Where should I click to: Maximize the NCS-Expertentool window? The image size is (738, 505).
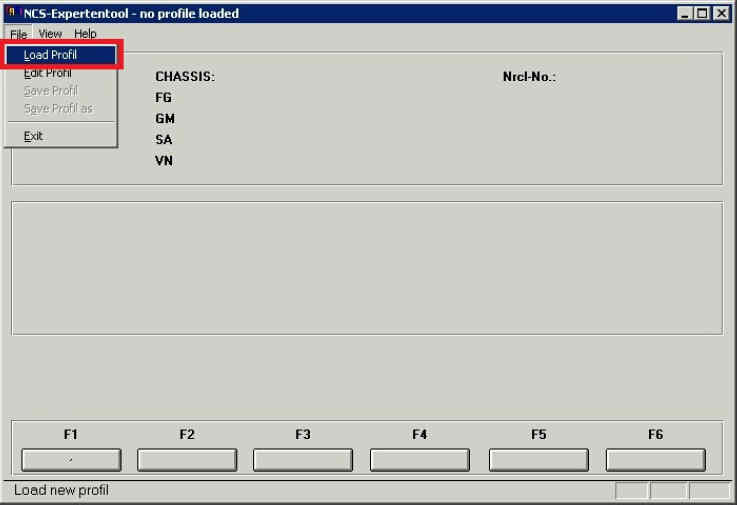coord(702,13)
